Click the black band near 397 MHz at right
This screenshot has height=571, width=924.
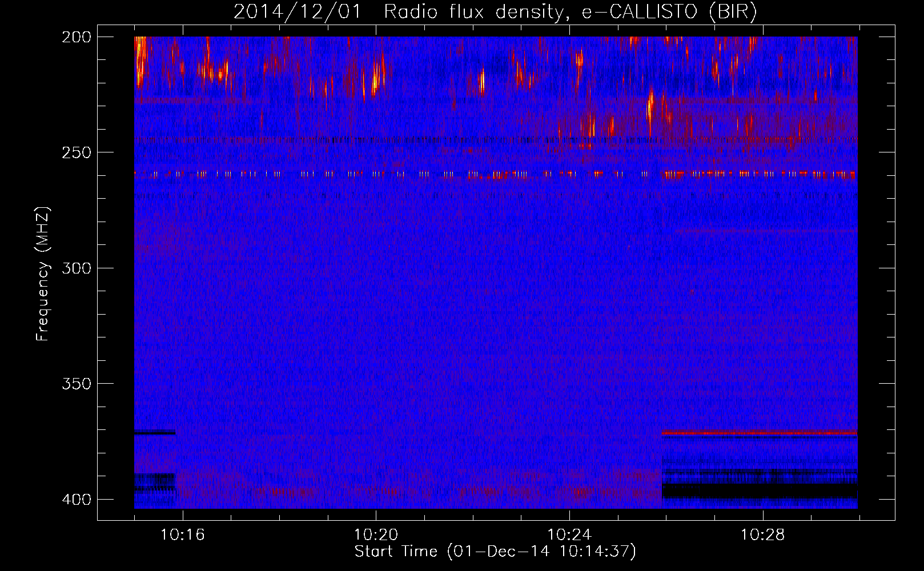(x=760, y=490)
